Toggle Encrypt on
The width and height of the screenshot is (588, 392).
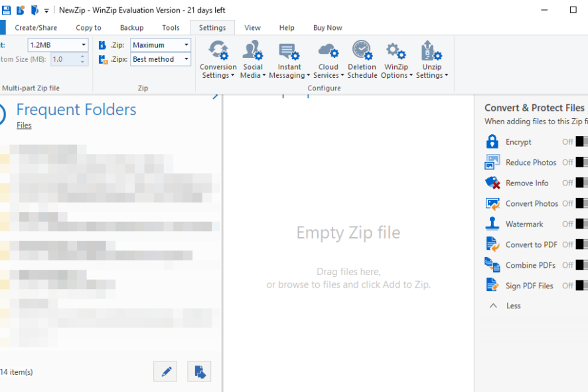tap(581, 142)
